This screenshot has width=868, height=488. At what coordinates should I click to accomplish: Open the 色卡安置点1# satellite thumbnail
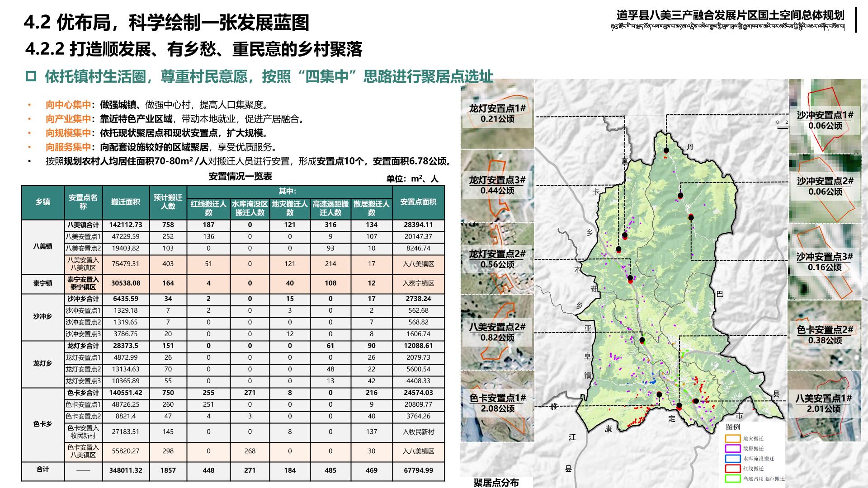click(497, 406)
